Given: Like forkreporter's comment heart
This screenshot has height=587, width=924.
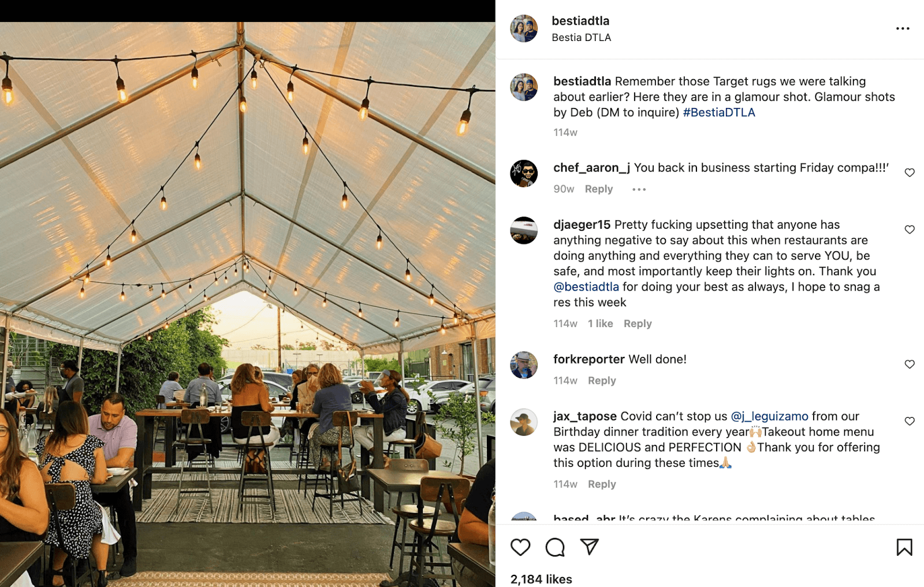Looking at the screenshot, I should 910,364.
